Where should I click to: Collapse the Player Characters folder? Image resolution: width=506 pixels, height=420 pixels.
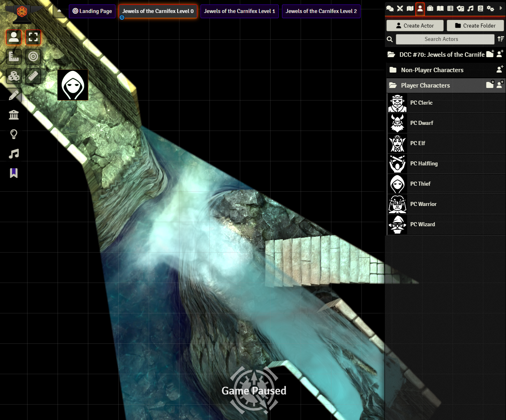[x=425, y=85]
